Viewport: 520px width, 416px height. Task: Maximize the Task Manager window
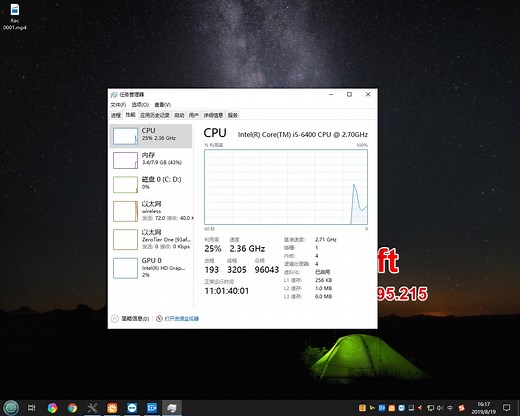coord(349,94)
